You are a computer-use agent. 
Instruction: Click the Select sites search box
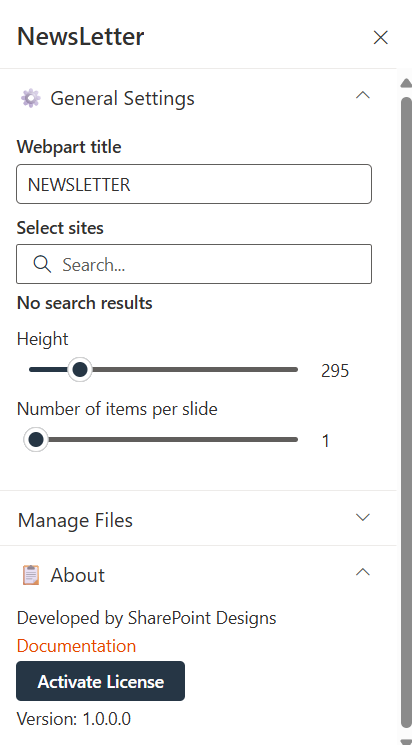click(x=194, y=264)
